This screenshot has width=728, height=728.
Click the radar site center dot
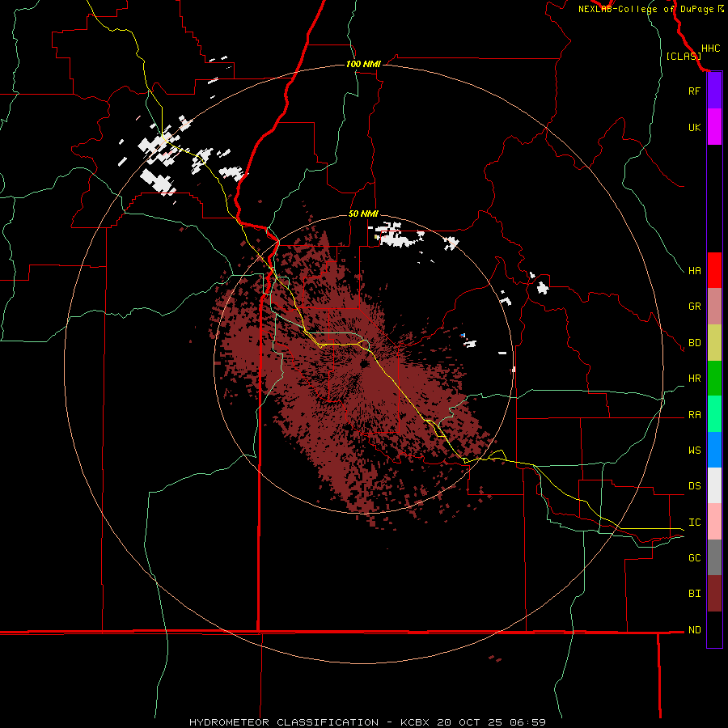(364, 363)
